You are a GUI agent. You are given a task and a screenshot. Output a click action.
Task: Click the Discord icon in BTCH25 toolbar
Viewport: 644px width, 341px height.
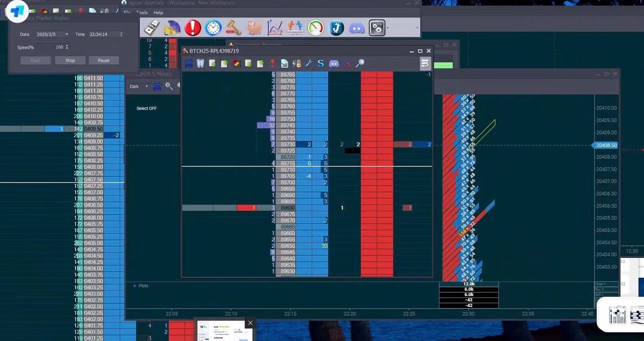[334, 63]
